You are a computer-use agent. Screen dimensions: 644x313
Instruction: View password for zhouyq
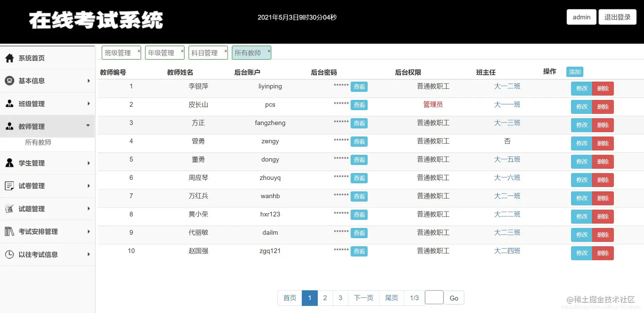coord(359,178)
